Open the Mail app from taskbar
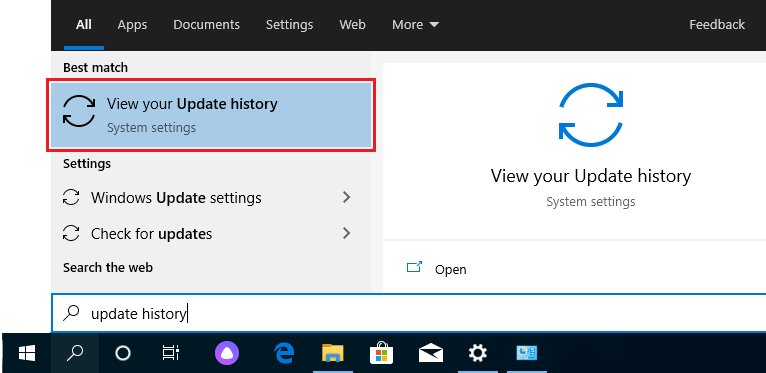 [x=431, y=353]
